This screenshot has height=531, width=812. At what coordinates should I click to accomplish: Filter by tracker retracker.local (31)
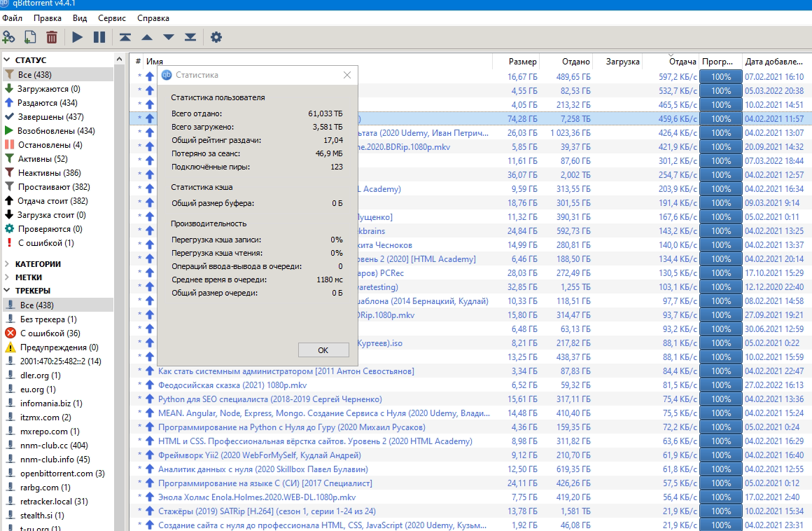[x=58, y=501]
